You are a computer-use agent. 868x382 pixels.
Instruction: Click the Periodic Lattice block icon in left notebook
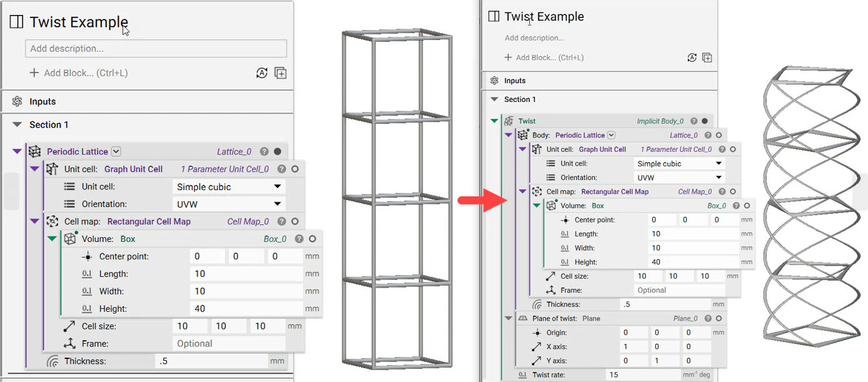pyautogui.click(x=35, y=151)
